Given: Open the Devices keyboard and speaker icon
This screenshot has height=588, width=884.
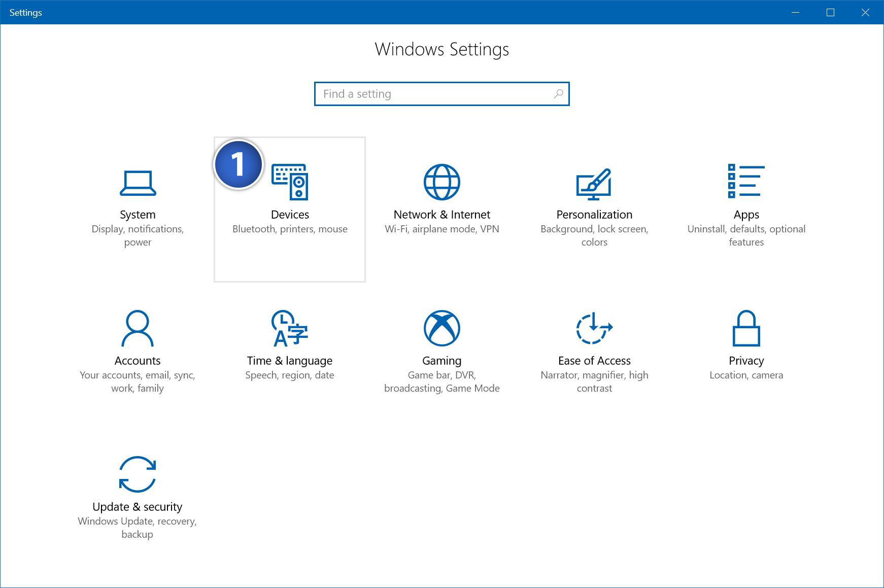Looking at the screenshot, I should point(290,182).
